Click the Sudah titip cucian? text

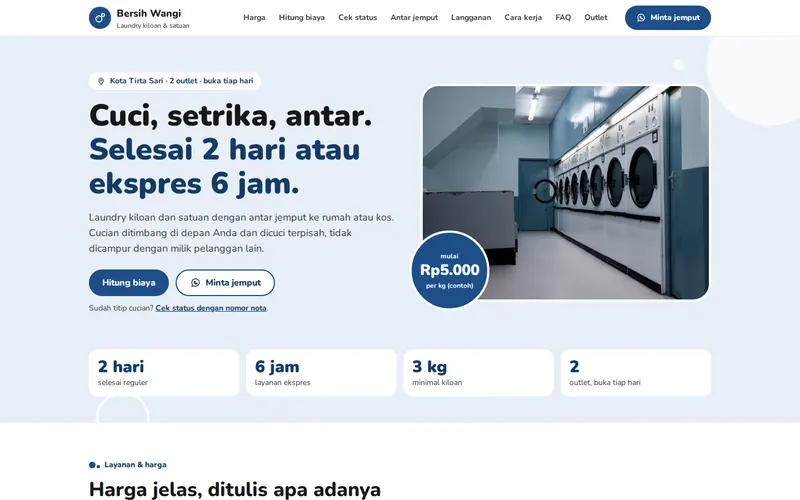pos(121,308)
